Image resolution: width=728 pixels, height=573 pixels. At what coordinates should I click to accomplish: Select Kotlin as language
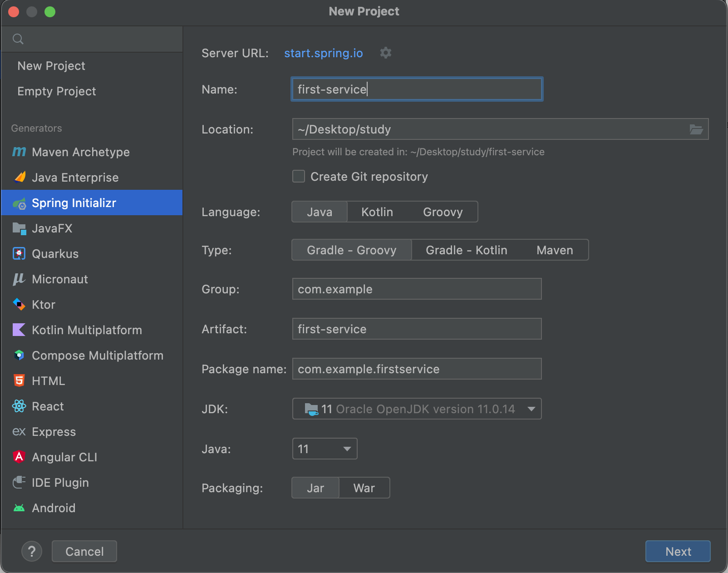coord(377,212)
